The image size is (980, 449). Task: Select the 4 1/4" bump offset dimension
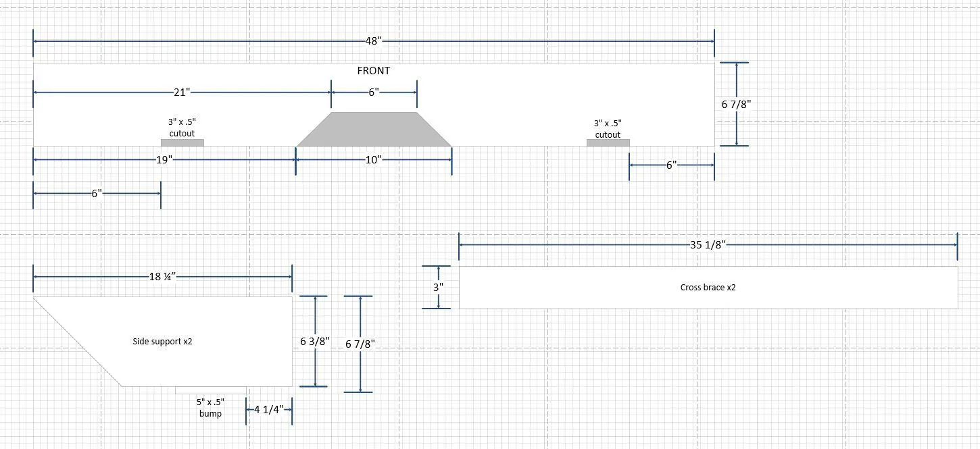click(x=269, y=409)
